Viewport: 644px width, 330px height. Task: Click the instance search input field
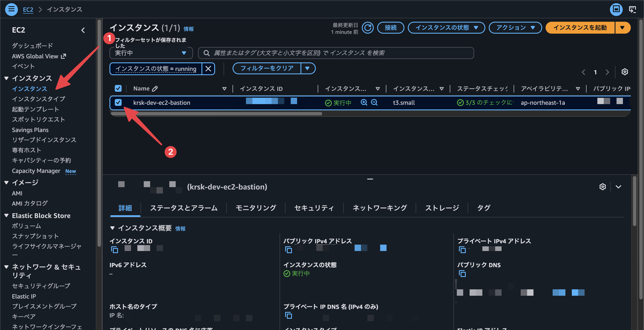pyautogui.click(x=336, y=53)
